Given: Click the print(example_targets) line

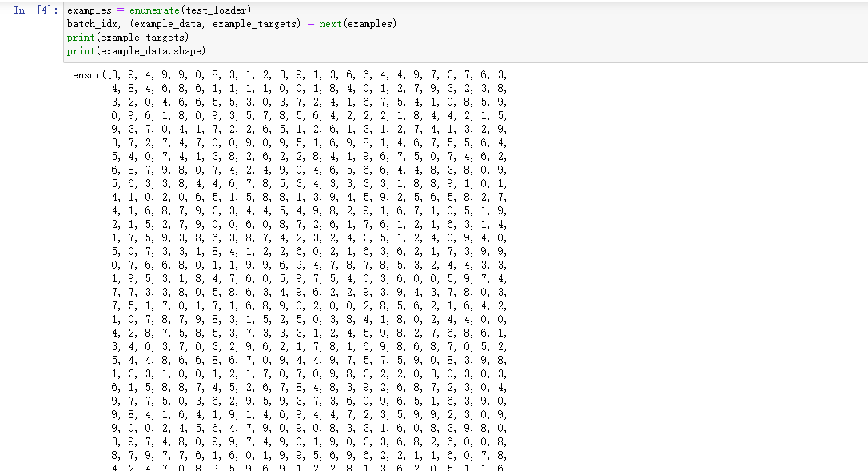Looking at the screenshot, I should 128,37.
